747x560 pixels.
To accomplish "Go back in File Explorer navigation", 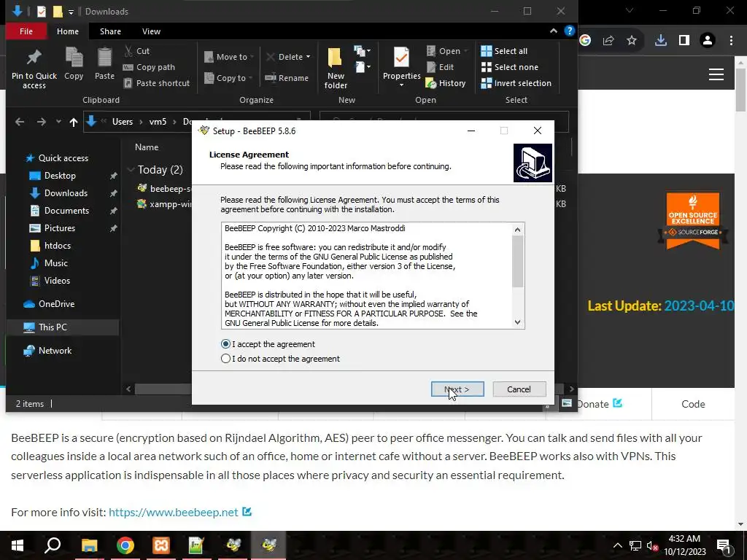I will pos(20,122).
